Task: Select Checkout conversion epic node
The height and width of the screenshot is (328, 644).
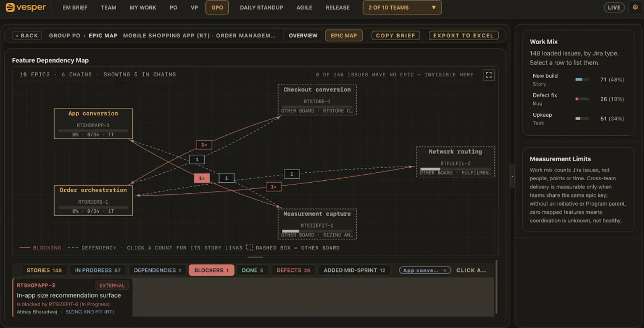Action: (x=317, y=100)
